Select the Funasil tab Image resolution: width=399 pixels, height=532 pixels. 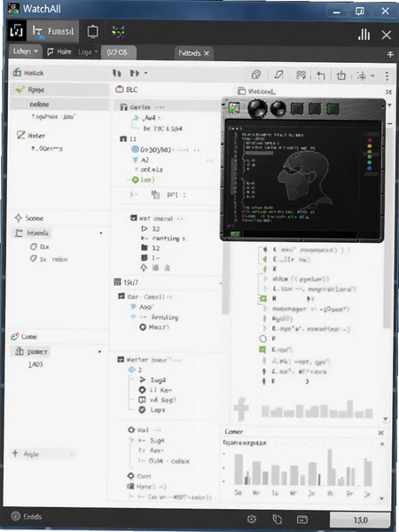pyautogui.click(x=53, y=31)
